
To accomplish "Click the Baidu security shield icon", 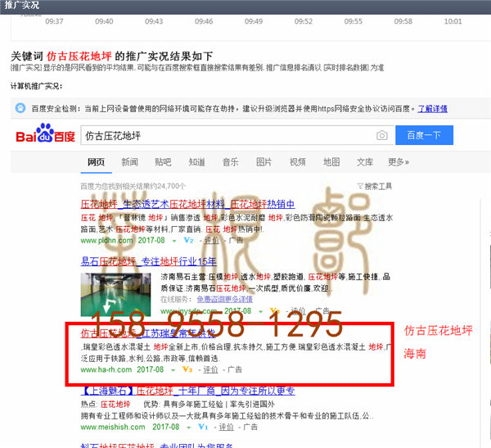I will click(20, 108).
